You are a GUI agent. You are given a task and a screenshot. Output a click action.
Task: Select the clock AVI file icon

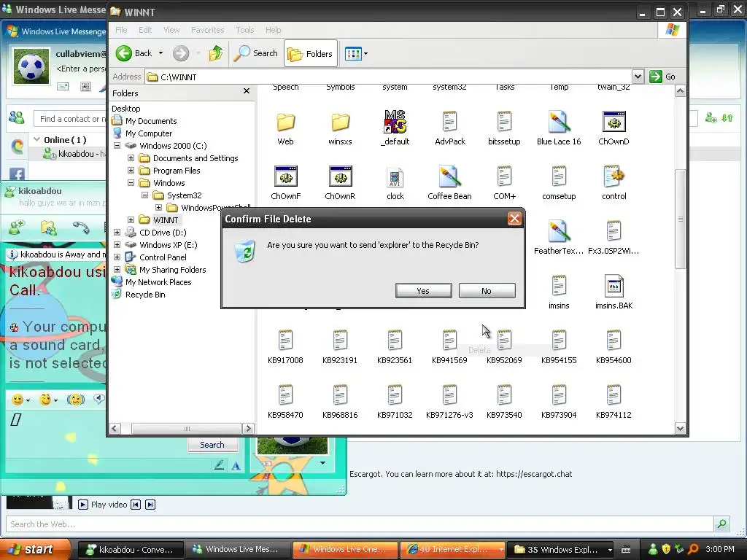(395, 178)
